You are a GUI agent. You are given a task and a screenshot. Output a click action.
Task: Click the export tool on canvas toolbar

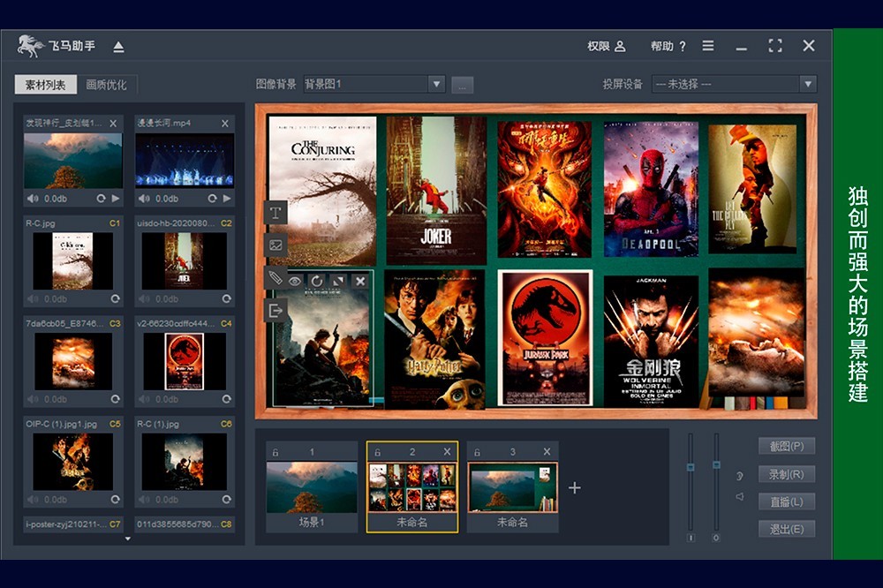pyautogui.click(x=275, y=310)
